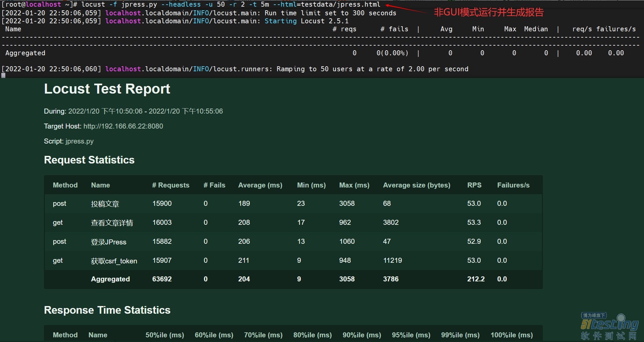Click the aggregated average 204
The width and height of the screenshot is (644, 342).
point(244,279)
